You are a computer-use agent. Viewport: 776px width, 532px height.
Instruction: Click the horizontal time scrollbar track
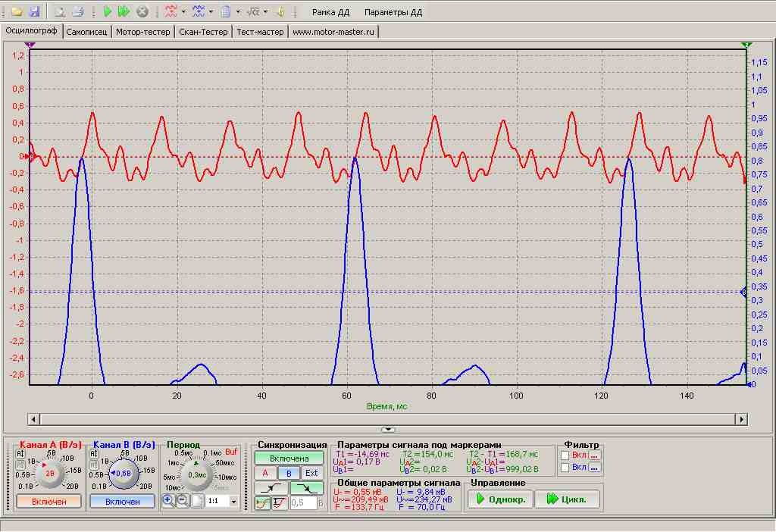(386, 419)
